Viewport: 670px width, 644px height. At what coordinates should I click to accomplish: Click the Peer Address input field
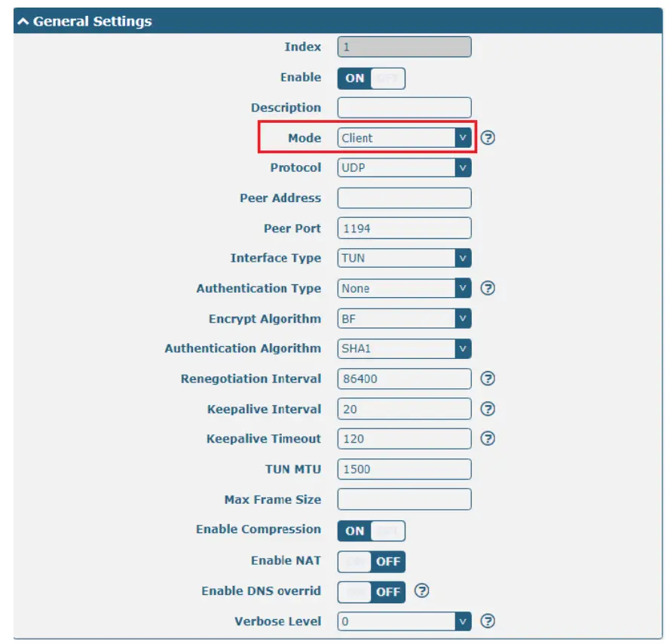click(404, 198)
